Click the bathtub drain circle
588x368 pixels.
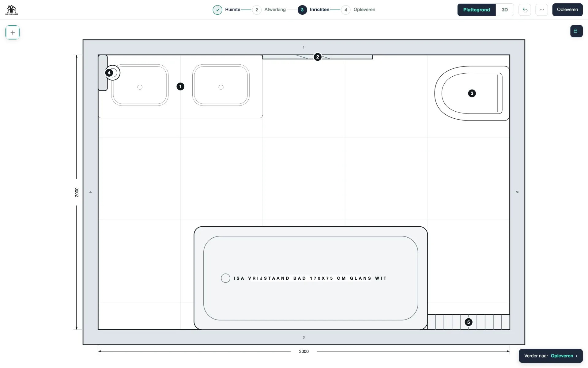(225, 278)
